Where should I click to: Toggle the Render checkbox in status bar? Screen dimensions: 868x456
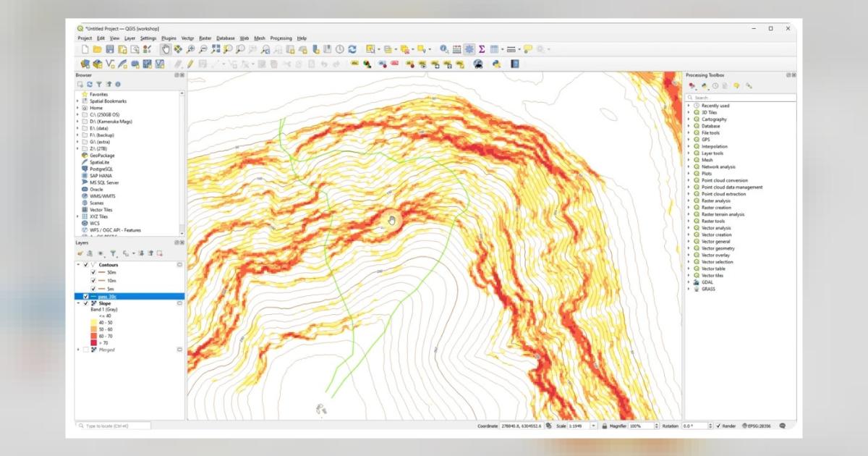(x=719, y=425)
